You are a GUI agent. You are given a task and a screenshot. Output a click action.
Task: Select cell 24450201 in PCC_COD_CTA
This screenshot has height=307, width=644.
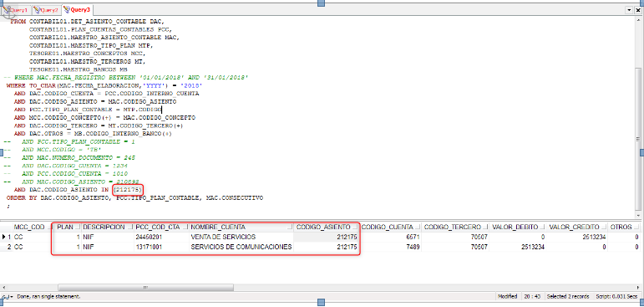pyautogui.click(x=161, y=237)
